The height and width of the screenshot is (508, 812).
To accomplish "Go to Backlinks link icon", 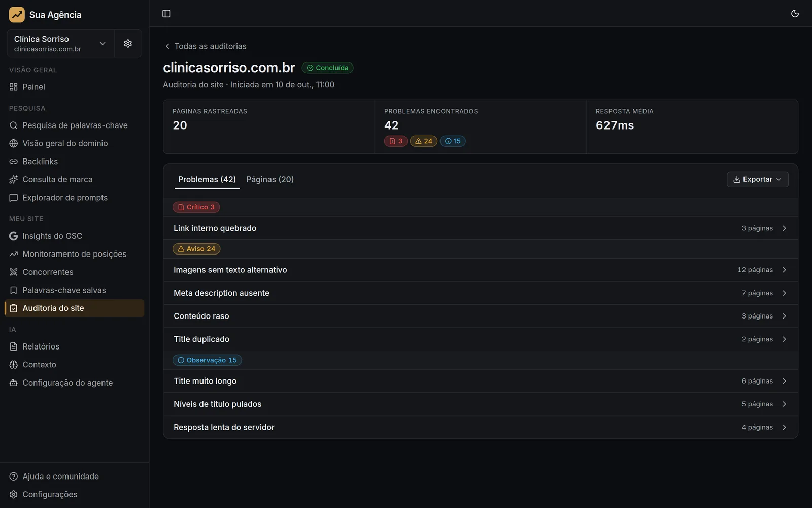I will click(x=14, y=162).
